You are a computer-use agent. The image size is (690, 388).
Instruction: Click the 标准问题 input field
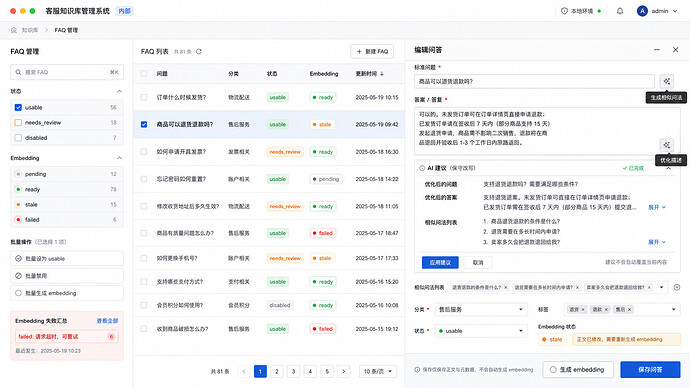[x=534, y=81]
